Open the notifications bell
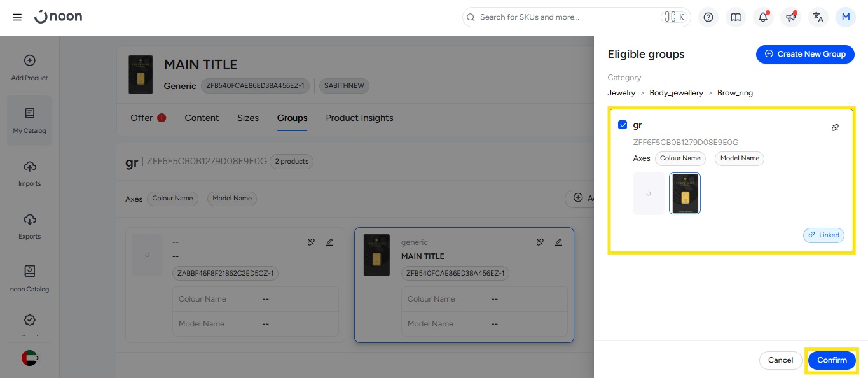Screen dimensions: 868x378 tap(763, 17)
